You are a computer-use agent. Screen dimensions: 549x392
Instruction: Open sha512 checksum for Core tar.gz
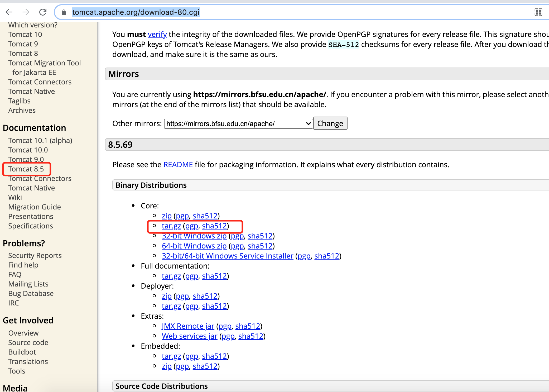tap(214, 226)
